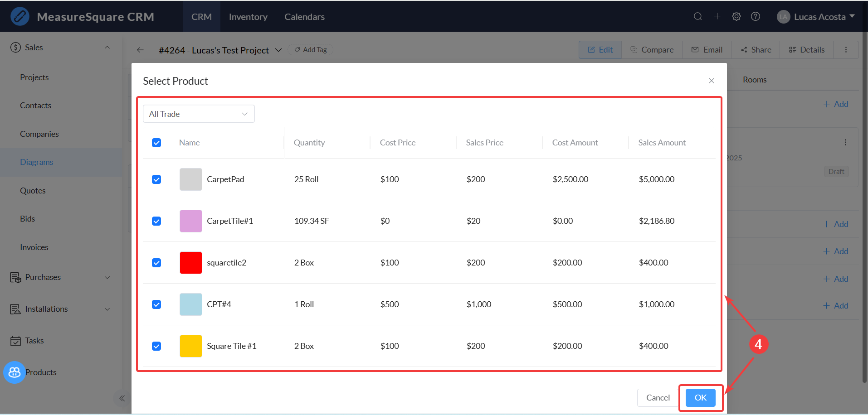Click the Installations sidebar icon
The image size is (868, 415).
coord(16,309)
